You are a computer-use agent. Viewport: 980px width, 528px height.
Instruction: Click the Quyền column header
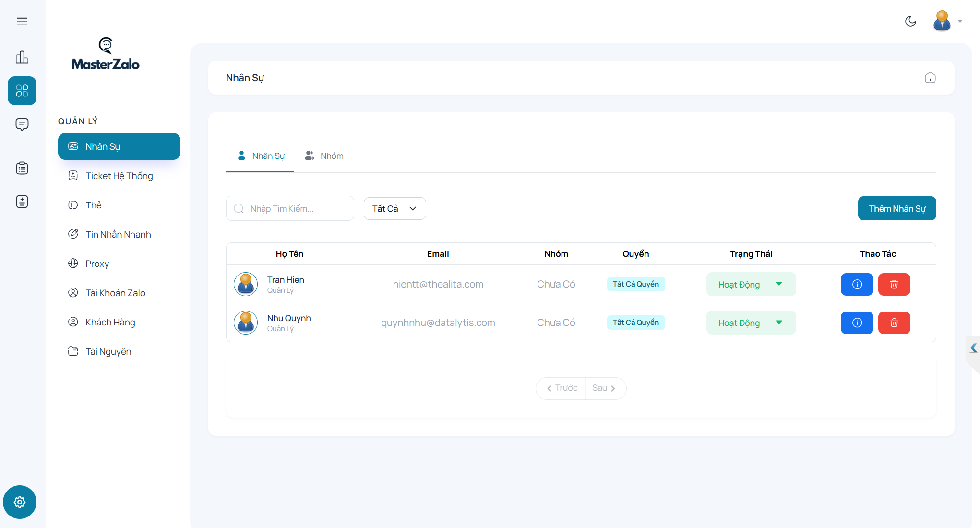pyautogui.click(x=636, y=254)
